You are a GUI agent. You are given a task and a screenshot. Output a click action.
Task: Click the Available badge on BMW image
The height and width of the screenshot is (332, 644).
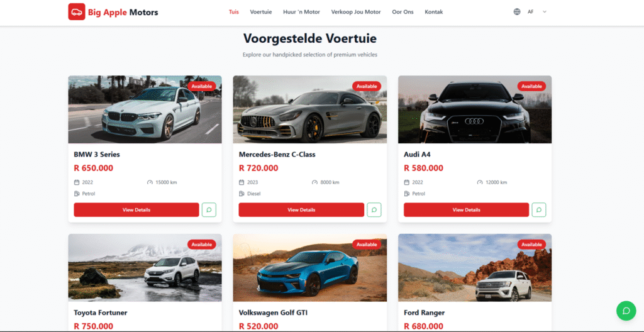pyautogui.click(x=202, y=86)
